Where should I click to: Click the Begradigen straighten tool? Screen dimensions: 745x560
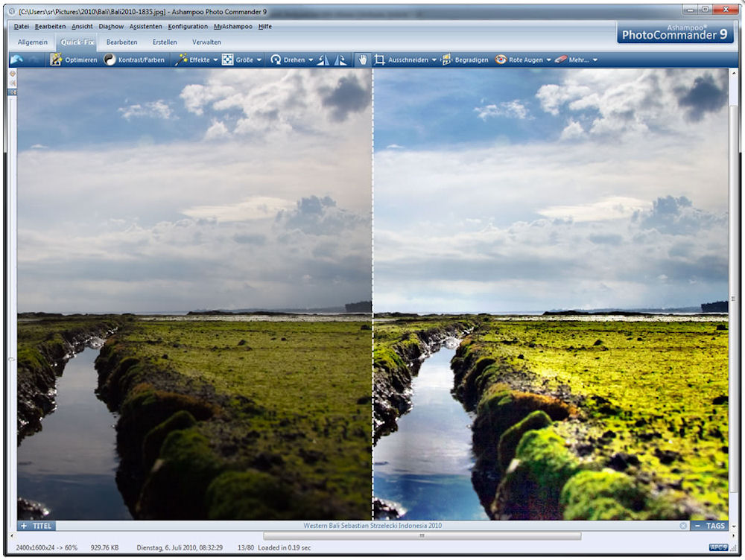click(447, 60)
